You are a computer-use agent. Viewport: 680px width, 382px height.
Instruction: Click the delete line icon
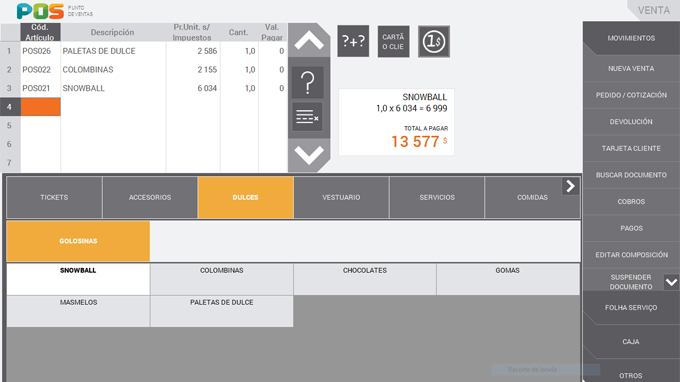pyautogui.click(x=307, y=117)
